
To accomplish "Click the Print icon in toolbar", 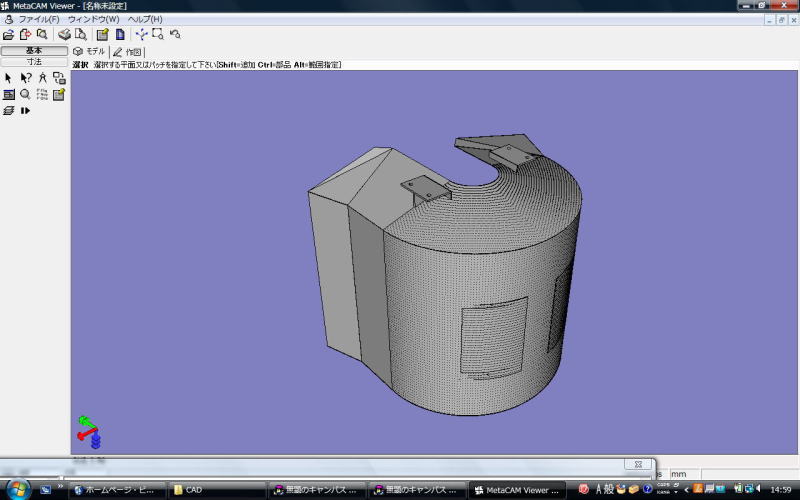I will pyautogui.click(x=64, y=34).
